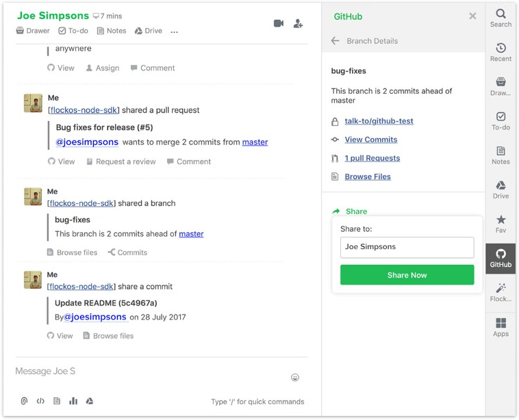Image resolution: width=519 pixels, height=420 pixels.
Task: Click the Share Now button
Action: 407,275
